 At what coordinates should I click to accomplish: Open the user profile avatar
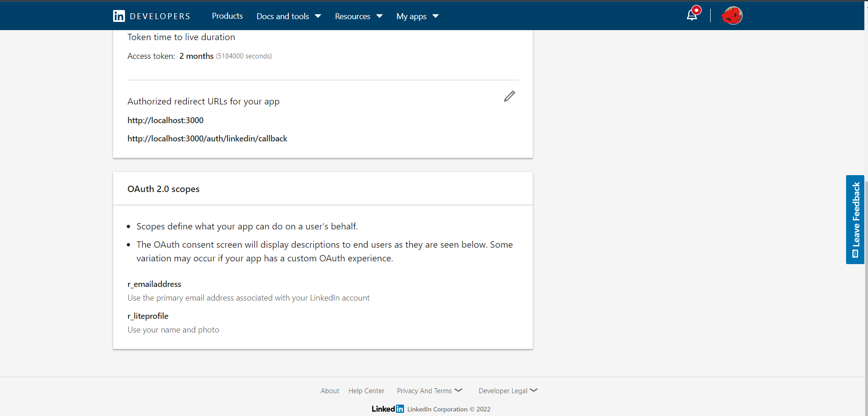[732, 16]
